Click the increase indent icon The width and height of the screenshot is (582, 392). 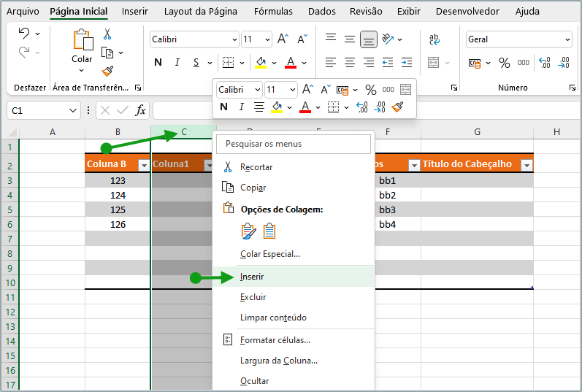point(407,62)
